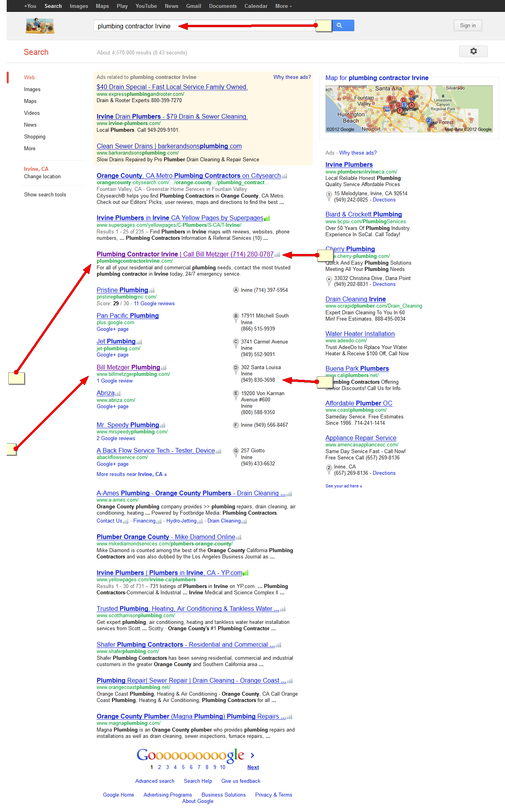The image size is (505, 812).
Task: Click next-page arrow beside the Google pagination logo
Action: [252, 755]
